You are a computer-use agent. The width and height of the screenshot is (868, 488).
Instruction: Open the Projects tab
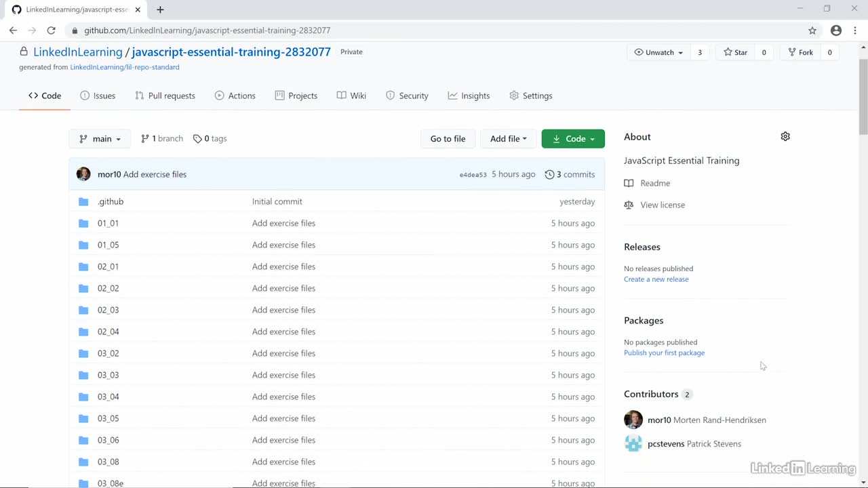tap(296, 96)
